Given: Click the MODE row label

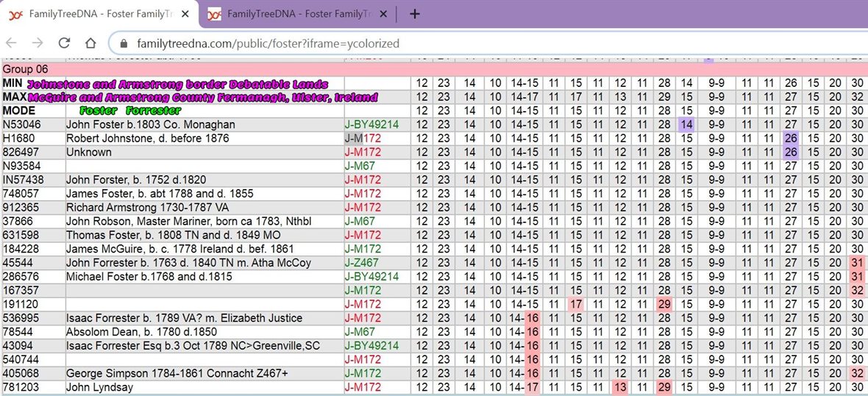Looking at the screenshot, I should [x=19, y=110].
